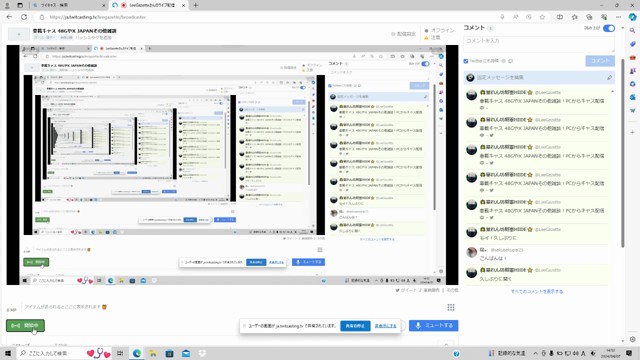The height and width of the screenshot is (360, 640).
Task: Show hidden system tray icons chevron
Action: [x=536, y=353]
